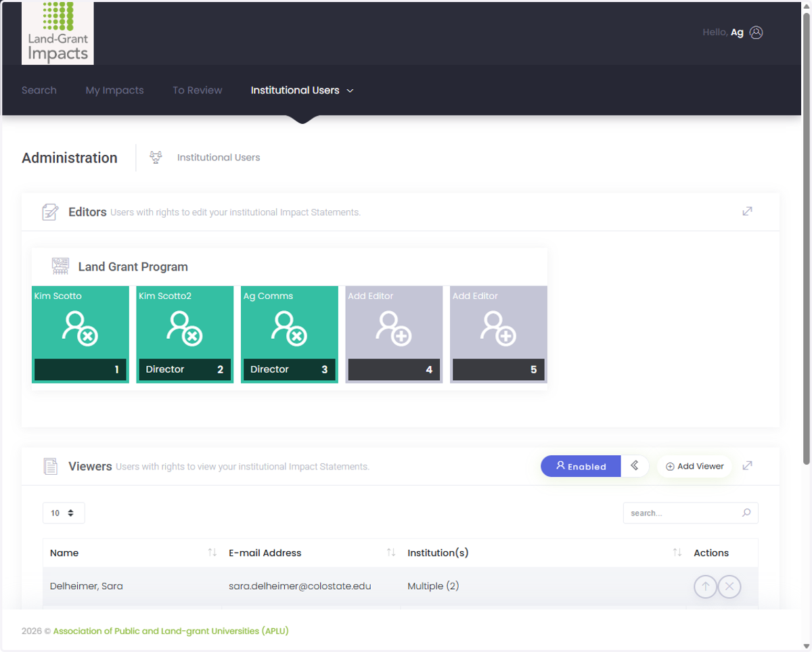Click the search magnifier icon
The image size is (812, 652).
coord(746,513)
